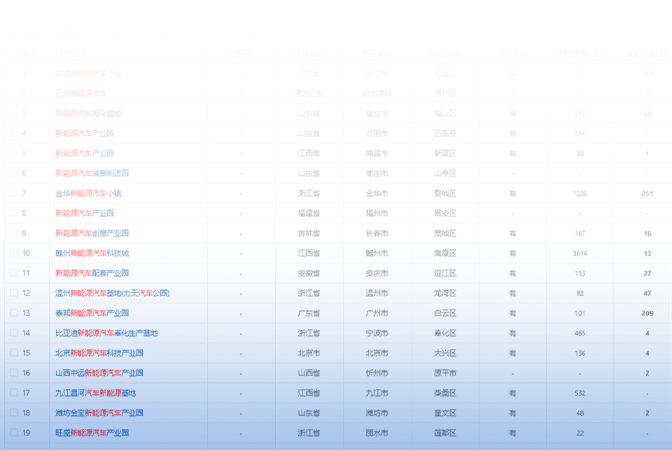This screenshot has height=450, width=672.
Task: Tick the checkbox for row 10
Action: pyautogui.click(x=14, y=253)
